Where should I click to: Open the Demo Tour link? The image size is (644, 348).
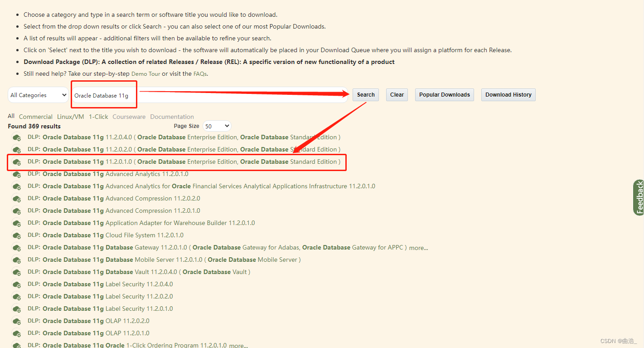[x=146, y=74]
